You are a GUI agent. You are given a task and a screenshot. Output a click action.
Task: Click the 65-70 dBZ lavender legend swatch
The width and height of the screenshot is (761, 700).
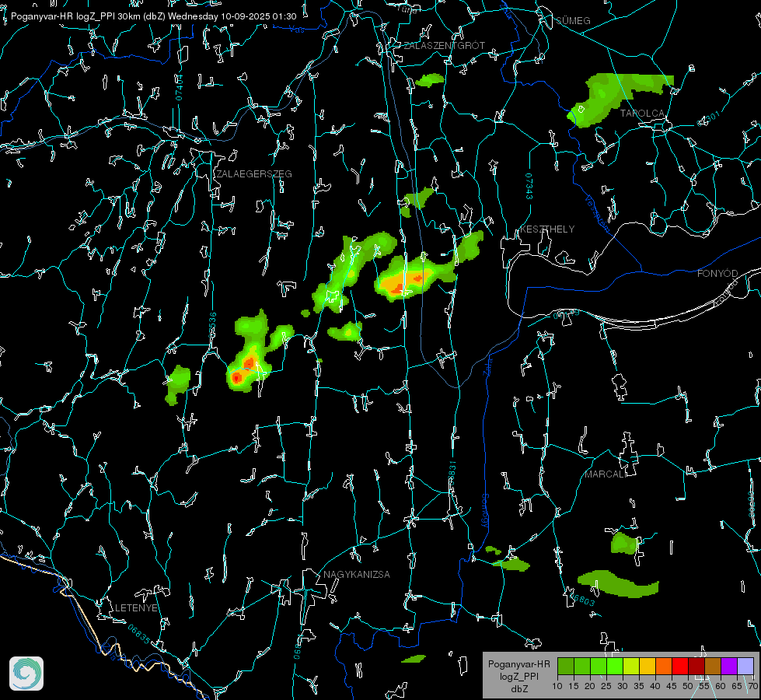pos(745,667)
